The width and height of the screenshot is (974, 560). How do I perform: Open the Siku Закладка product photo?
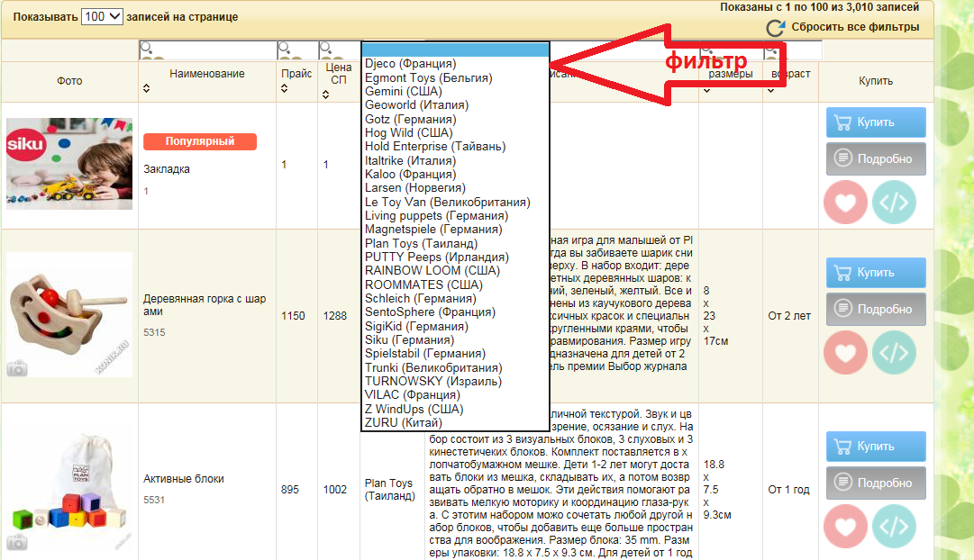pyautogui.click(x=69, y=164)
